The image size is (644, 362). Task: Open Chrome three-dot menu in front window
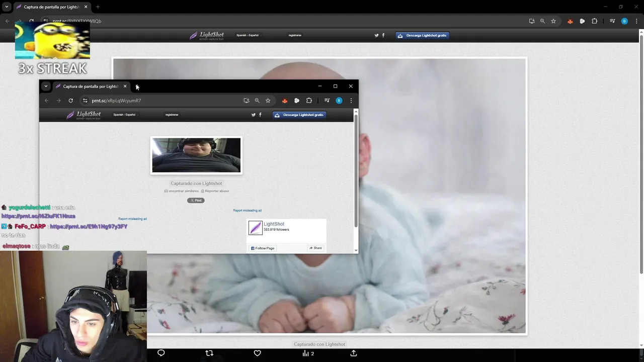click(351, 101)
